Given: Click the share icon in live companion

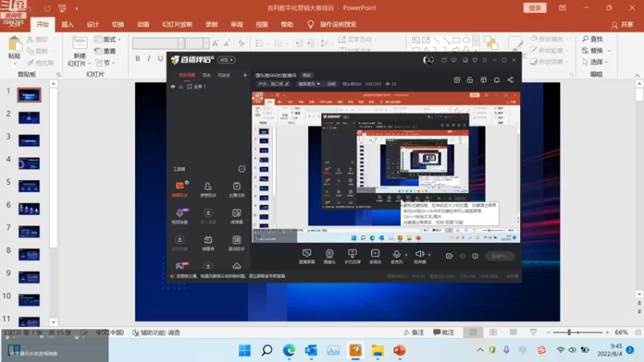Looking at the screenshot, I should [x=510, y=80].
